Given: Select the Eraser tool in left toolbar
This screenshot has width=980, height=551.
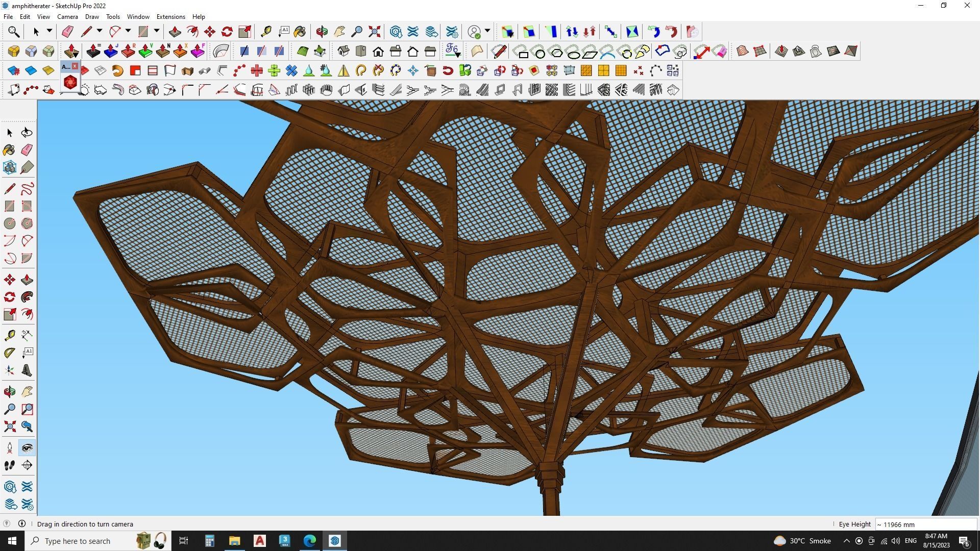Looking at the screenshot, I should 27,150.
